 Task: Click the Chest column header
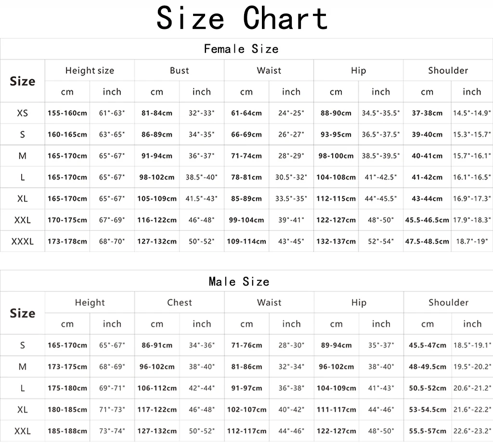pyautogui.click(x=179, y=303)
